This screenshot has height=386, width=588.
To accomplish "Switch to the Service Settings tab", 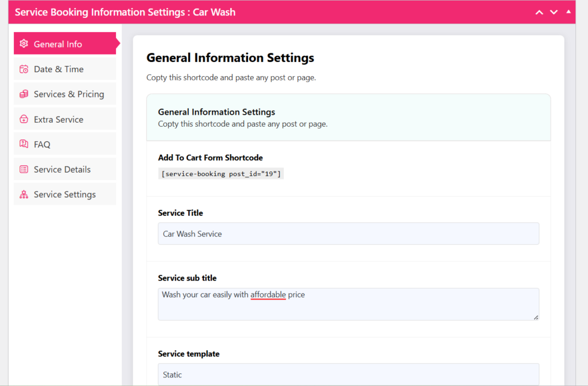I will click(x=65, y=194).
